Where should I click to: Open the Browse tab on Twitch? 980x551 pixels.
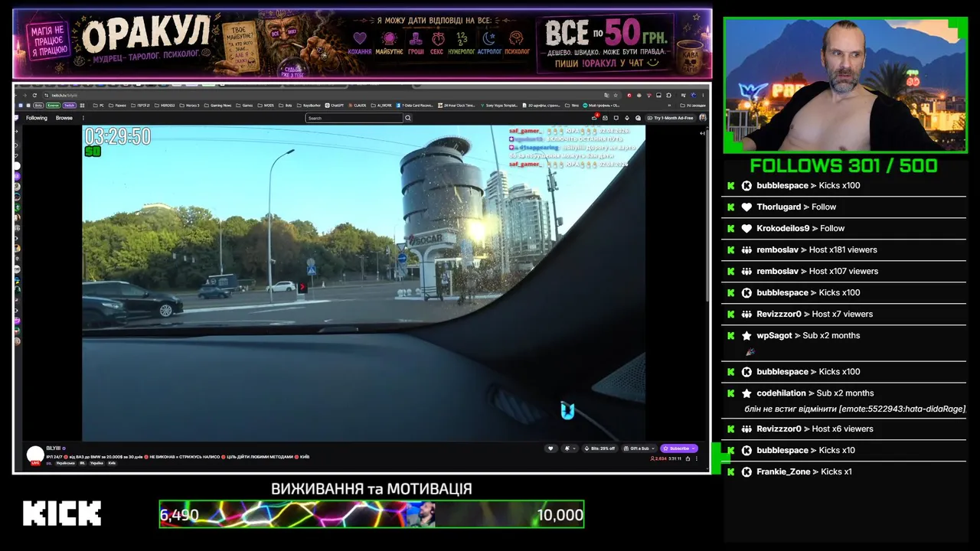tap(64, 118)
